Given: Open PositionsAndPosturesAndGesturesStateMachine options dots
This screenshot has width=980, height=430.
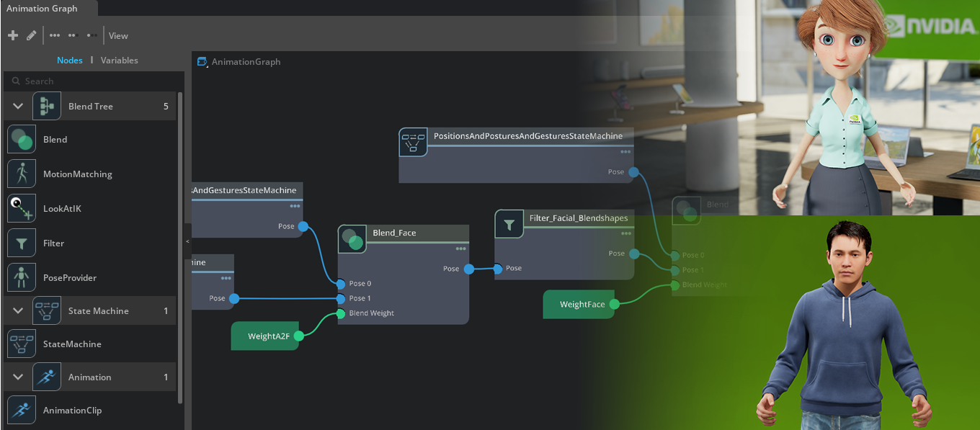Looking at the screenshot, I should coord(625,151).
